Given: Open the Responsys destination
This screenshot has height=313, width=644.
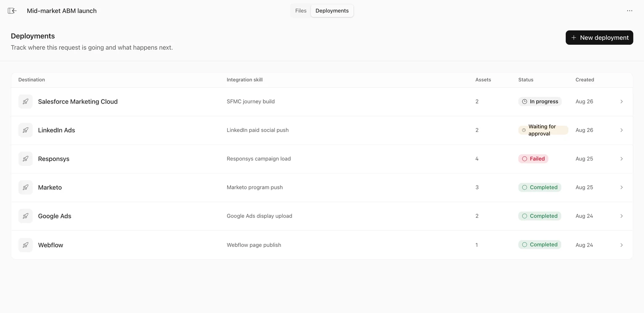Looking at the screenshot, I should pyautogui.click(x=54, y=159).
